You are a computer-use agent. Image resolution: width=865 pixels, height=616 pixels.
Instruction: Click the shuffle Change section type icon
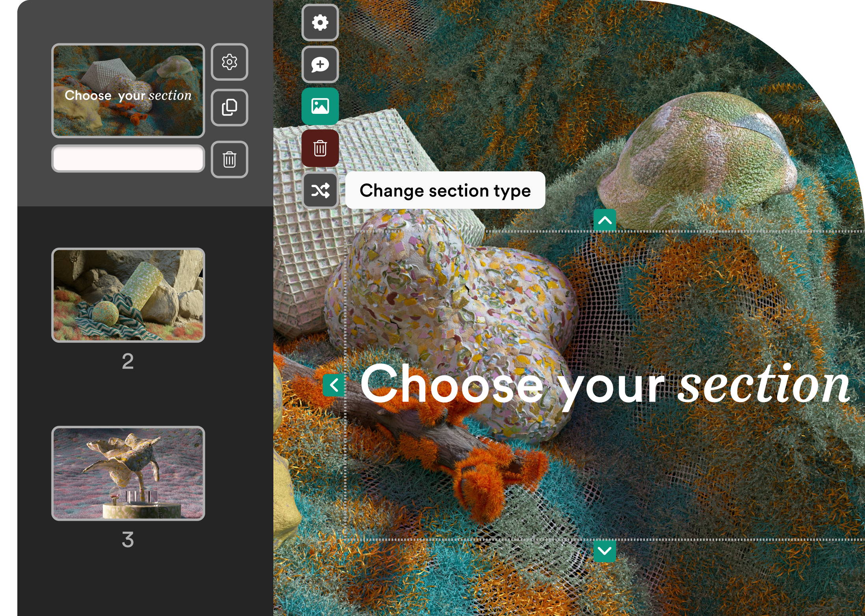(x=320, y=191)
